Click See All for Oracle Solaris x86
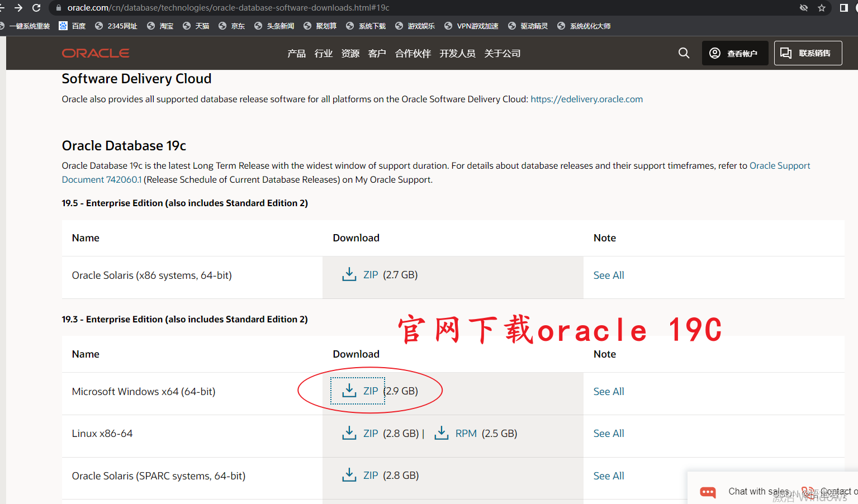The width and height of the screenshot is (858, 504). pyautogui.click(x=609, y=275)
